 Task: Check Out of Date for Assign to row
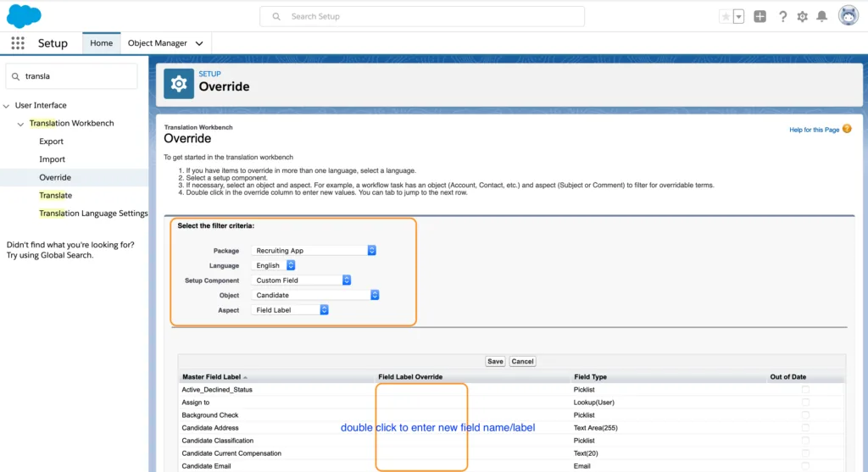(805, 403)
